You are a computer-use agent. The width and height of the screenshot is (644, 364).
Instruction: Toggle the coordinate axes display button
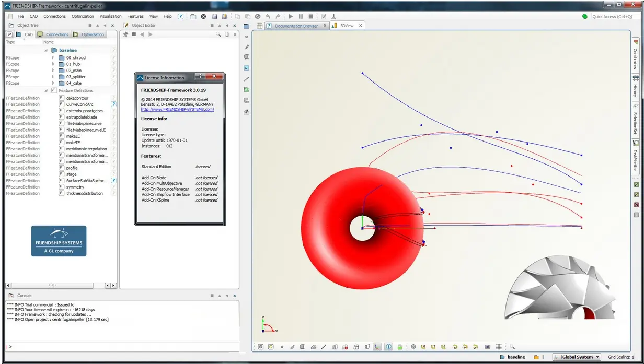pos(377,347)
